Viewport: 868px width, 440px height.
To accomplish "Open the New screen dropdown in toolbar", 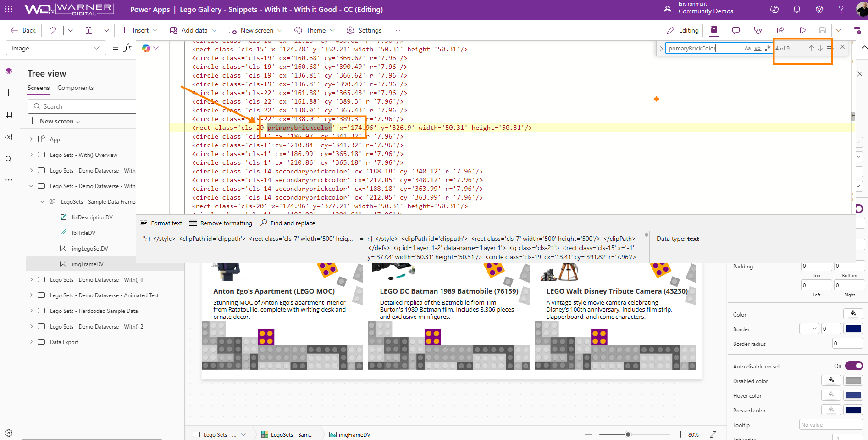I will 280,30.
